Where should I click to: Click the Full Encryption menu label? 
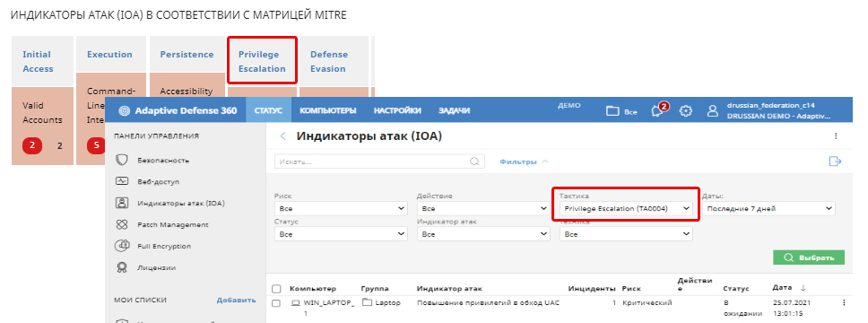coord(164,246)
